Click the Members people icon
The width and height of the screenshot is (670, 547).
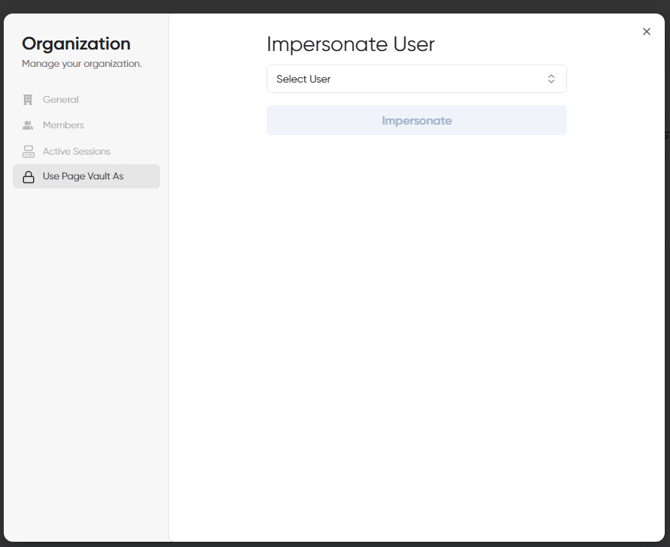click(28, 125)
